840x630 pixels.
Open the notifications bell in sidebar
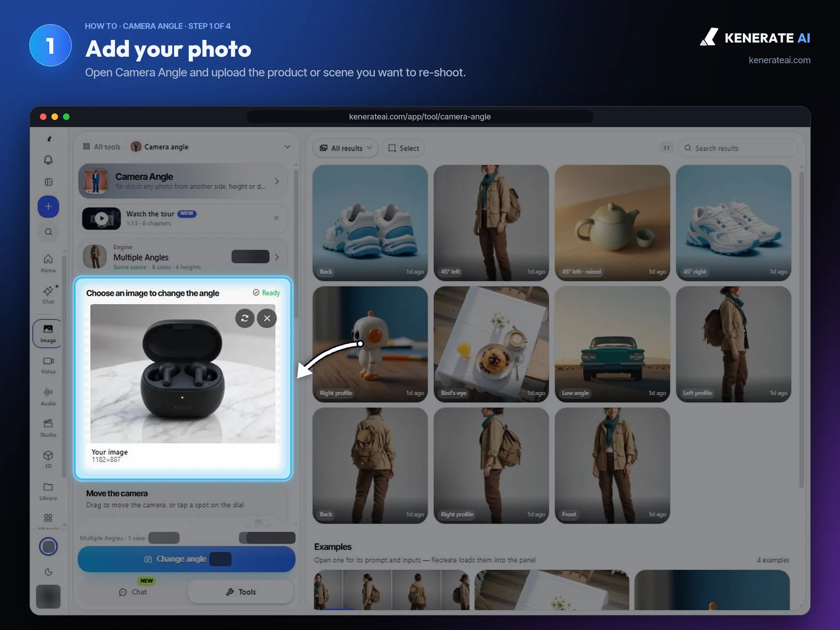coord(48,160)
